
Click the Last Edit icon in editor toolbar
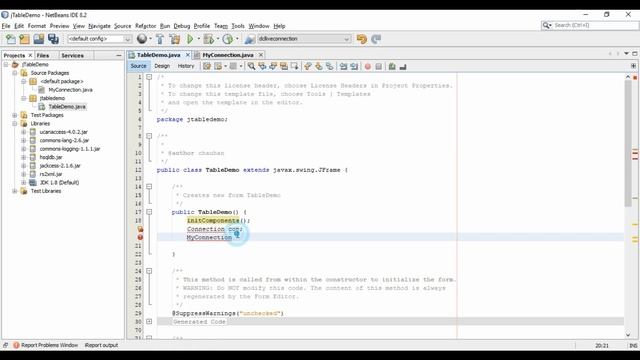(207, 66)
